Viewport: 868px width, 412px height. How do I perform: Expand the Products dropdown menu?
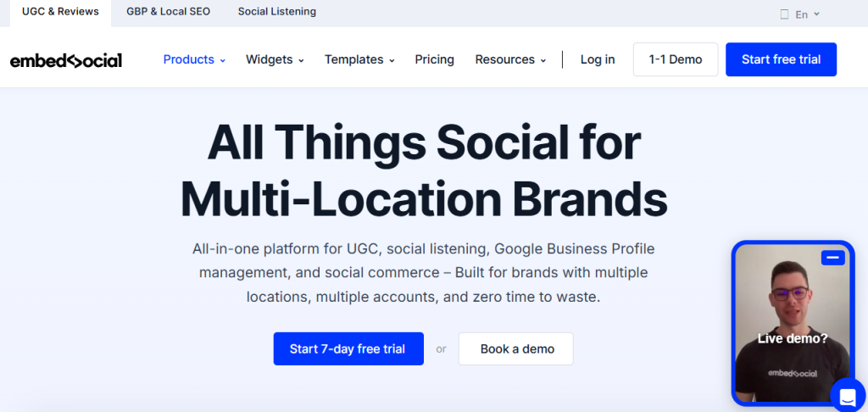194,59
